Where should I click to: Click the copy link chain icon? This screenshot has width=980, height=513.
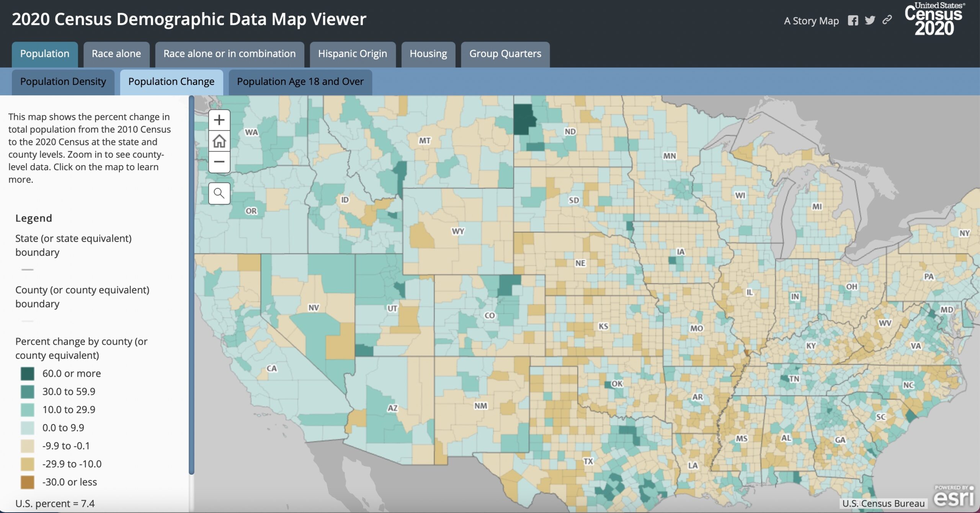887,20
